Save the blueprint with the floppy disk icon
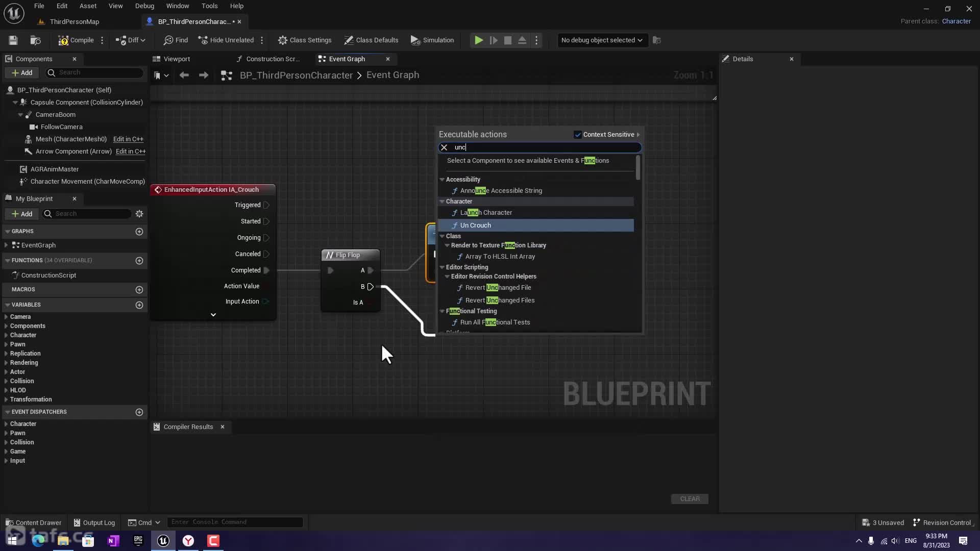This screenshot has width=980, height=551. coord(13,40)
